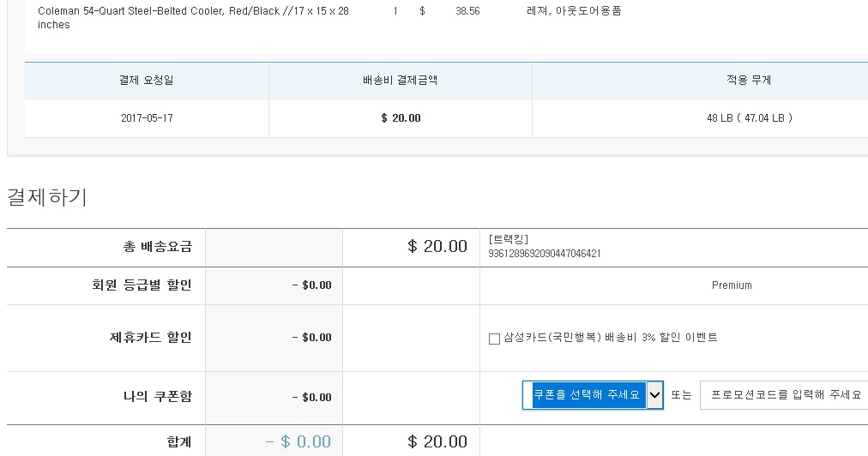
Task: Click the 나의 쿠폰함 row label
Action: click(x=158, y=396)
